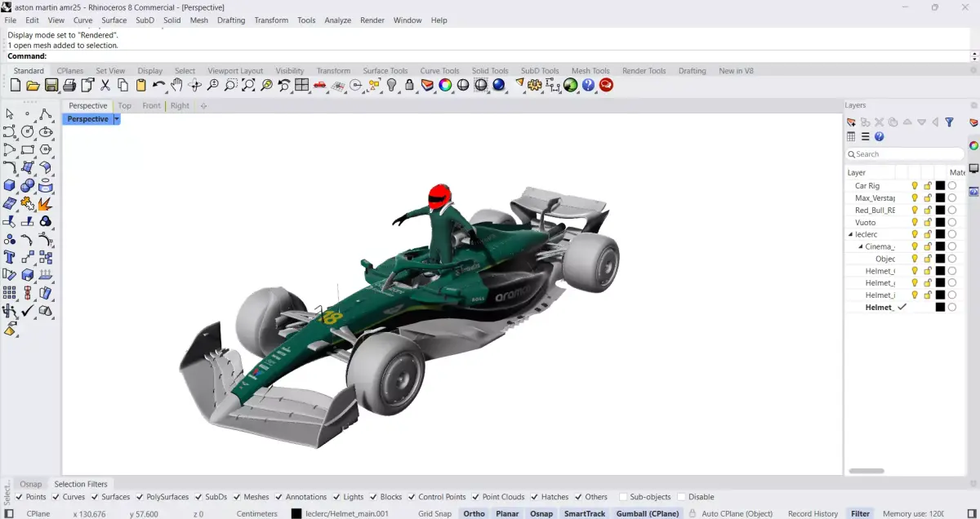Select the Polyline tool
Screen dimensions: 980x519
pos(46,114)
